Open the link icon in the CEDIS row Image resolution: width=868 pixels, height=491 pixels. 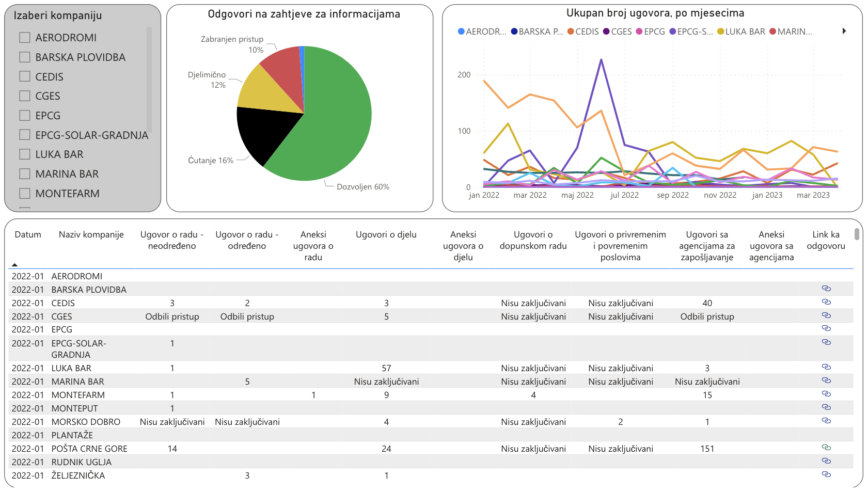pos(826,302)
